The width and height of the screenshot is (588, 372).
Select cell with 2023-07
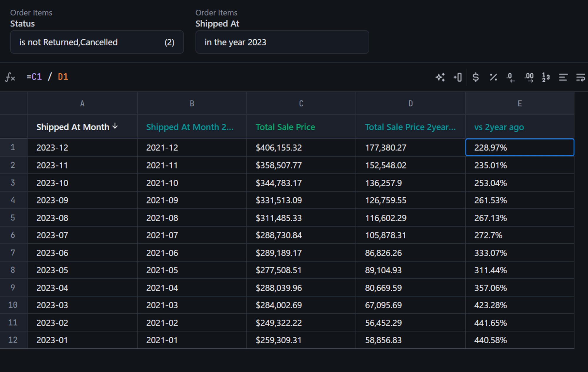pos(82,235)
